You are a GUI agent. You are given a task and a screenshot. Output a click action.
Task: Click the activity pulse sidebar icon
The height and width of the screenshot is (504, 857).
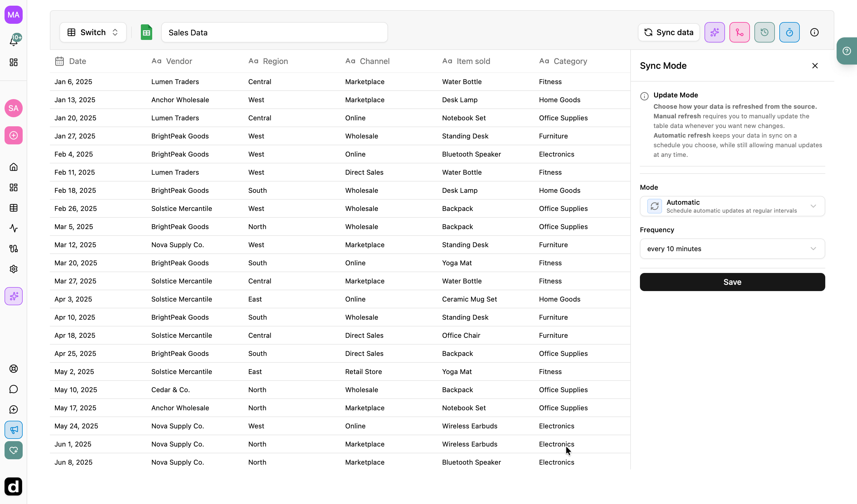click(14, 228)
